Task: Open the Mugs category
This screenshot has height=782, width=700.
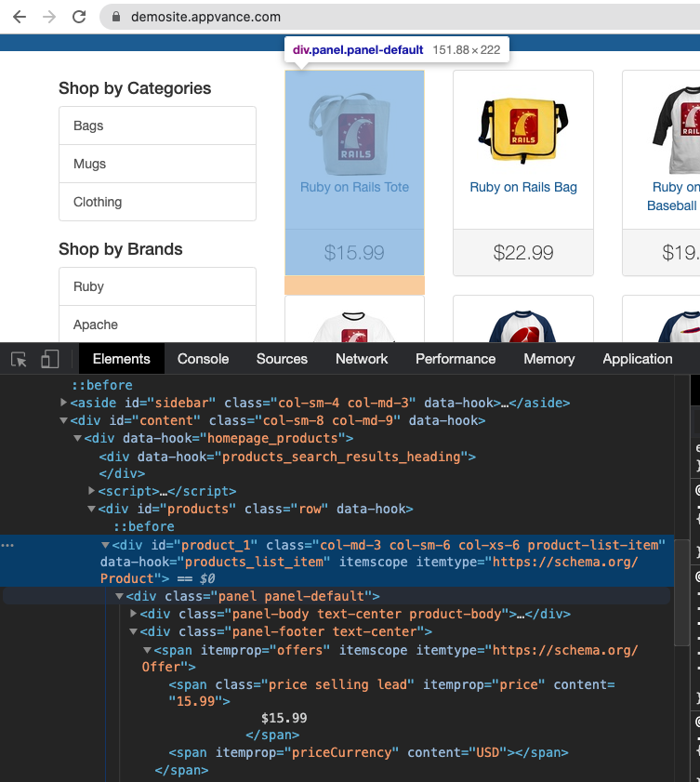Action: [x=157, y=164]
